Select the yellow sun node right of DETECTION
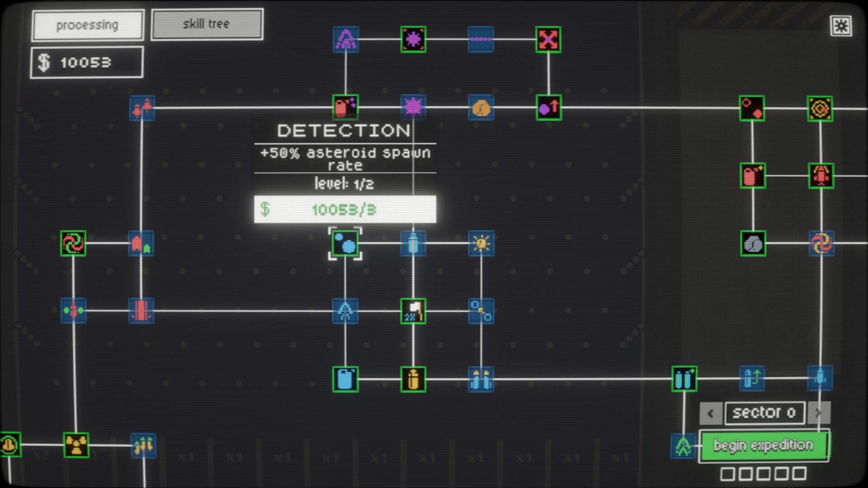The width and height of the screenshot is (868, 488). [481, 244]
